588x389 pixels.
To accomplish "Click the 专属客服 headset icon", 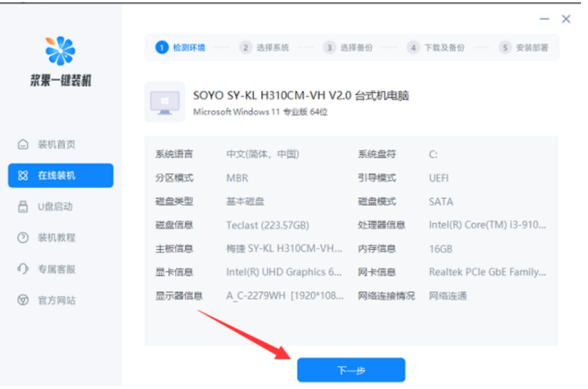I will click(22, 269).
